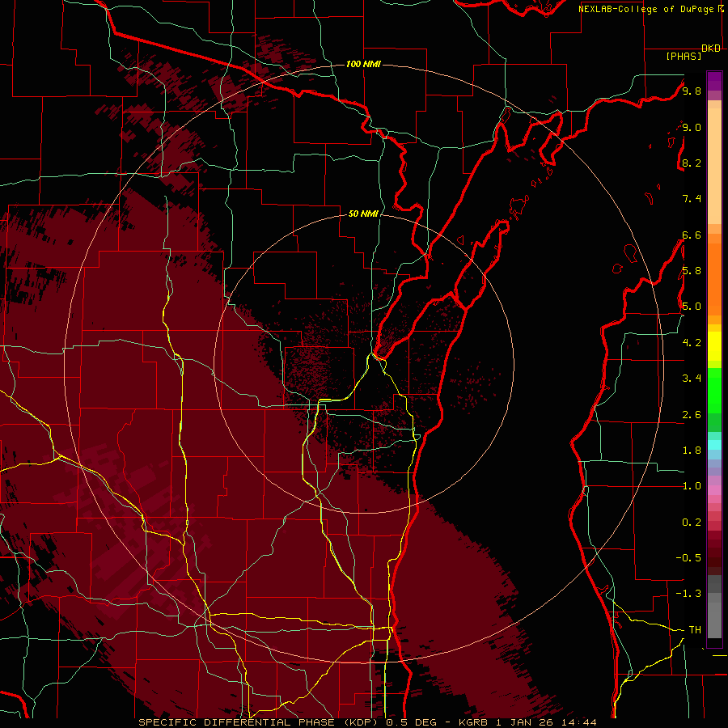The image size is (728, 728).
Task: Pick the yellow segment of the color bar
Action: (714, 346)
